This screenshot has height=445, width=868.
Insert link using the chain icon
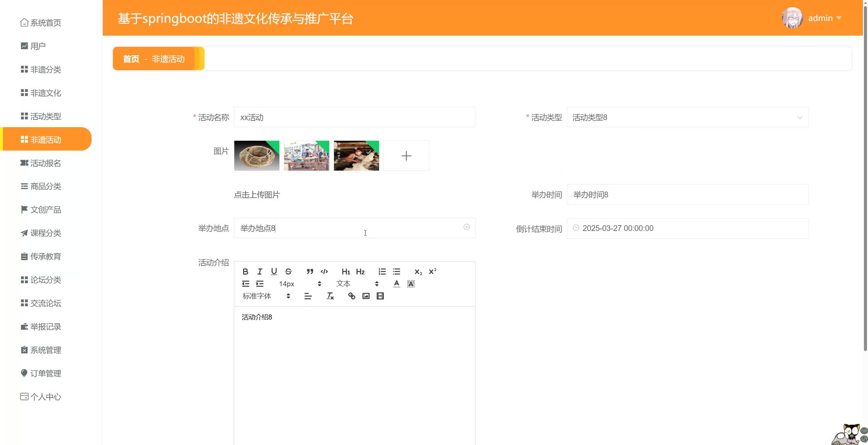point(352,296)
